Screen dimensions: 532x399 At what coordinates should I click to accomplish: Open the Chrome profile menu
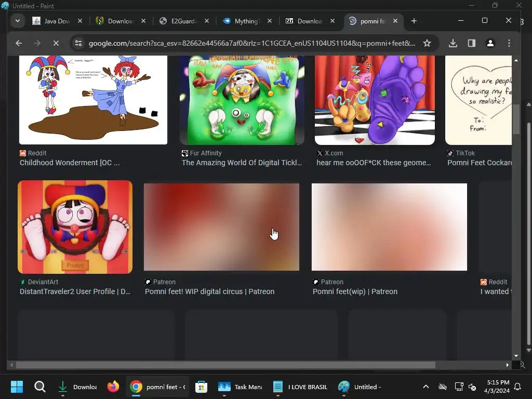click(x=490, y=43)
